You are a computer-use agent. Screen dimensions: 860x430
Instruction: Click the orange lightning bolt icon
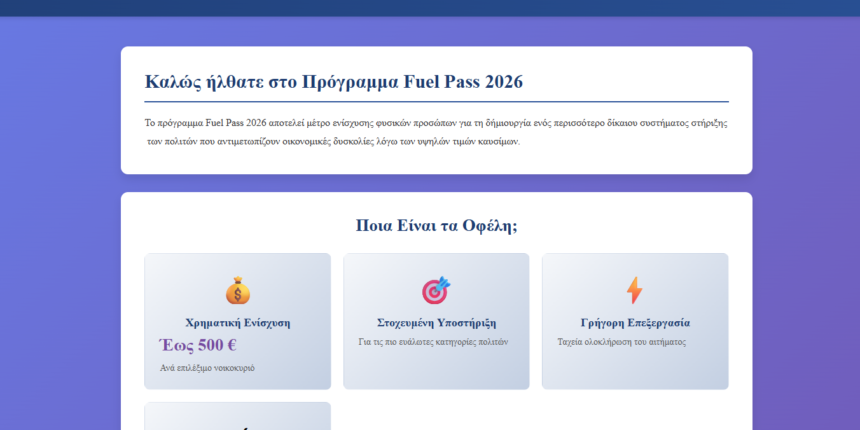pyautogui.click(x=634, y=291)
